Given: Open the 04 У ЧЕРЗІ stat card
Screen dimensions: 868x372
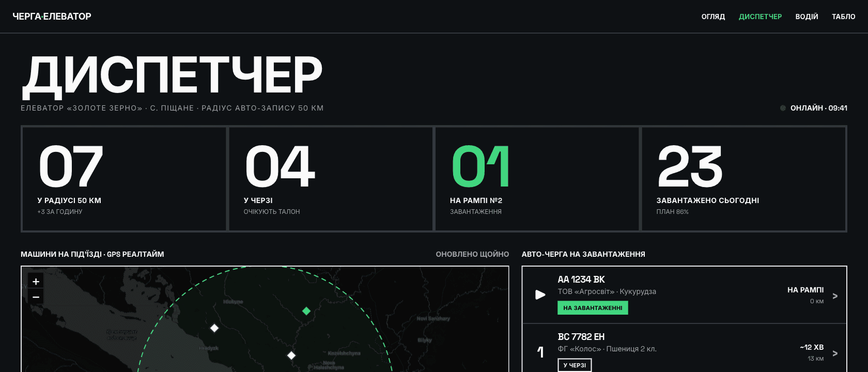Looking at the screenshot, I should [x=331, y=179].
